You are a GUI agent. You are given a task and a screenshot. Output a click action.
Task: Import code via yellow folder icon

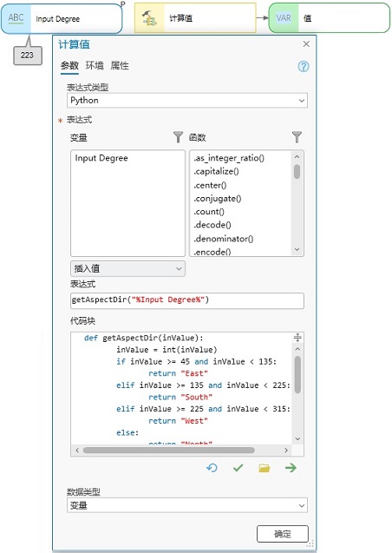(x=265, y=468)
